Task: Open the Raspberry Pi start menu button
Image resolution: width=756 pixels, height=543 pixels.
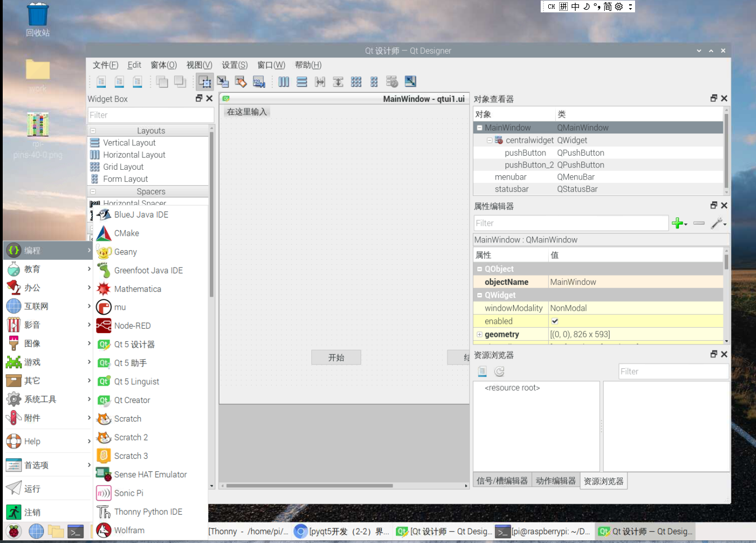Action: (14, 532)
